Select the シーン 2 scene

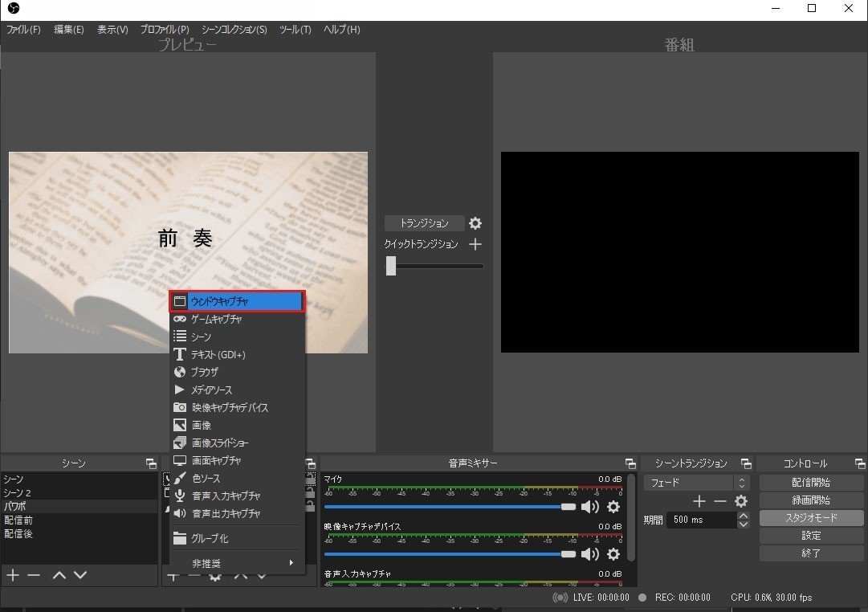point(79,493)
